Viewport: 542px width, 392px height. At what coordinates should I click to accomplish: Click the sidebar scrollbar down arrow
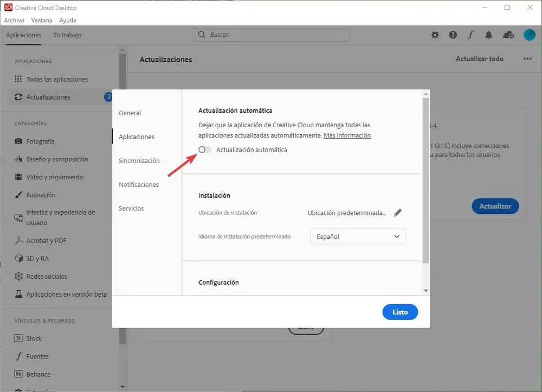pos(122,387)
